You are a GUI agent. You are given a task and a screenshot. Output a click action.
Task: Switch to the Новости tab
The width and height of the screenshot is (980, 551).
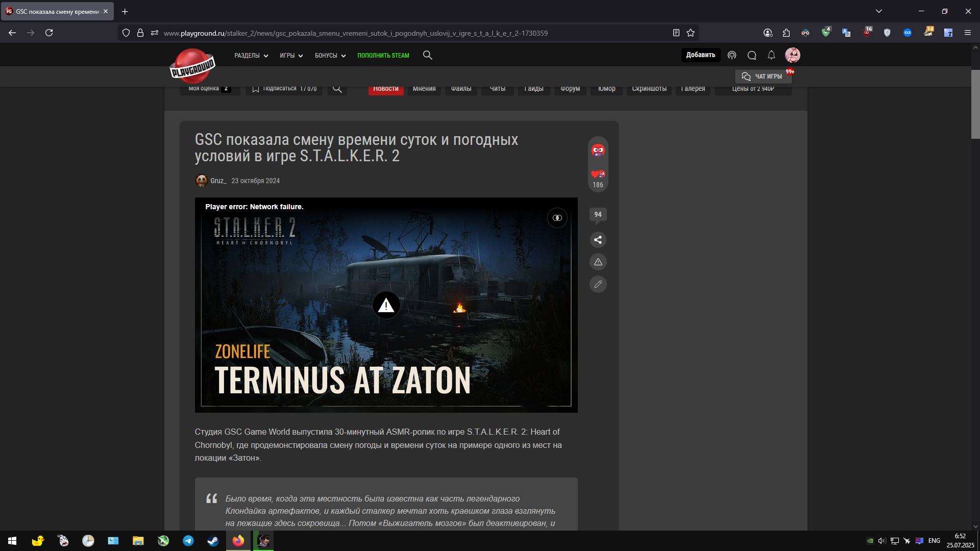[386, 89]
